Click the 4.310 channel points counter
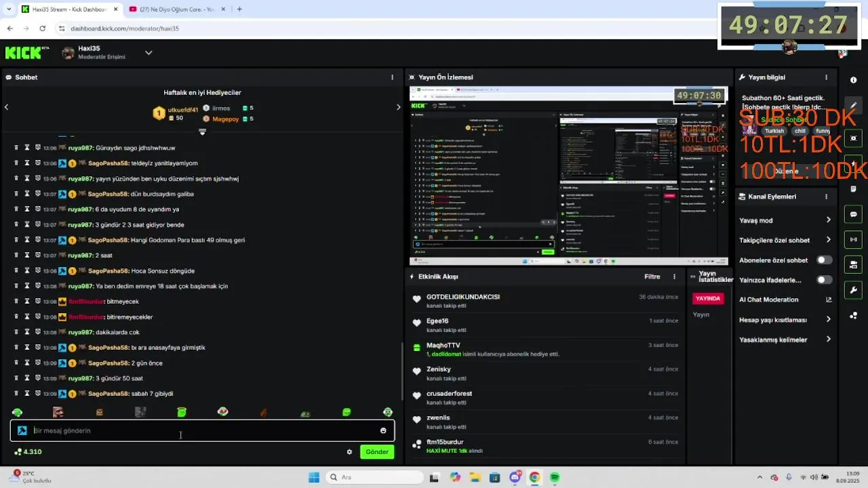Image resolution: width=868 pixels, height=488 pixels. (x=28, y=452)
